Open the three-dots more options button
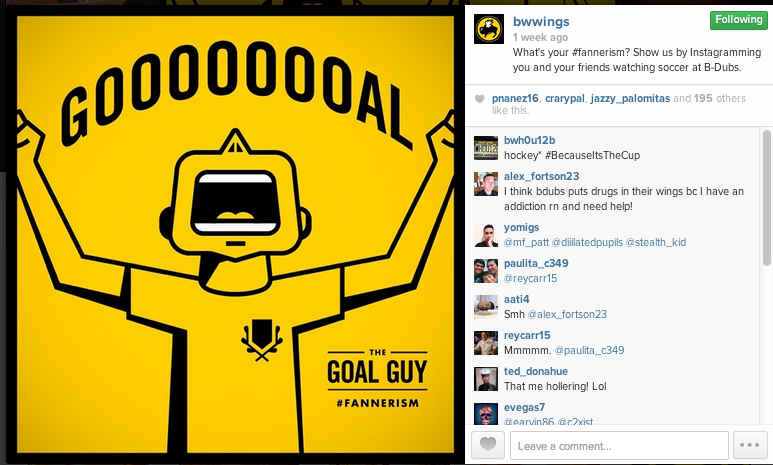Image resolution: width=773 pixels, height=465 pixels. [x=750, y=445]
